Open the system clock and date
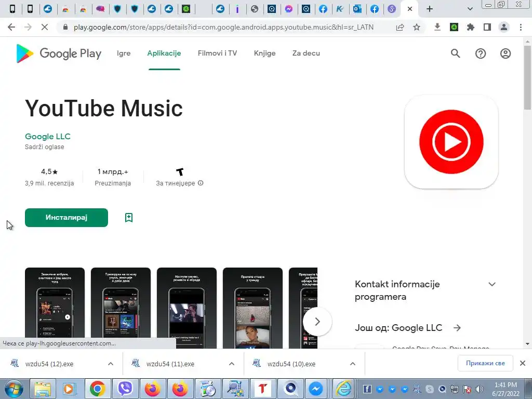Viewport: 532px width, 399px height. tap(506, 389)
